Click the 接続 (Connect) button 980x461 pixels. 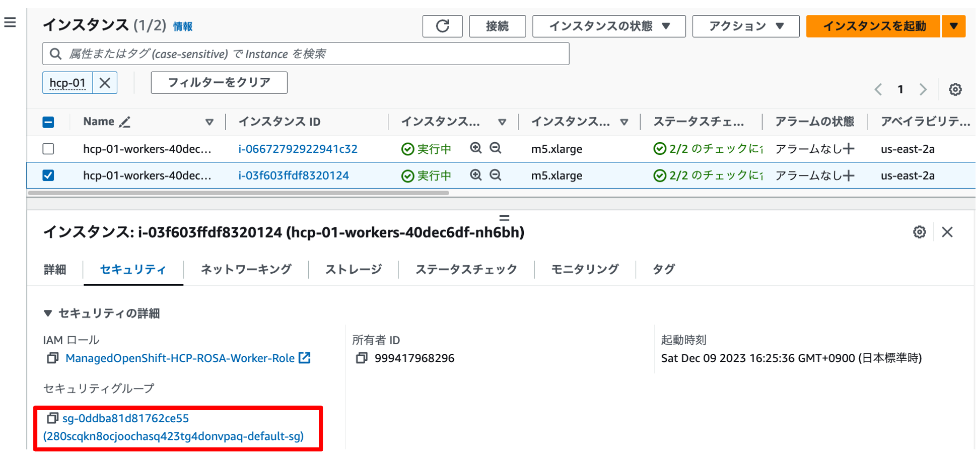pos(497,26)
